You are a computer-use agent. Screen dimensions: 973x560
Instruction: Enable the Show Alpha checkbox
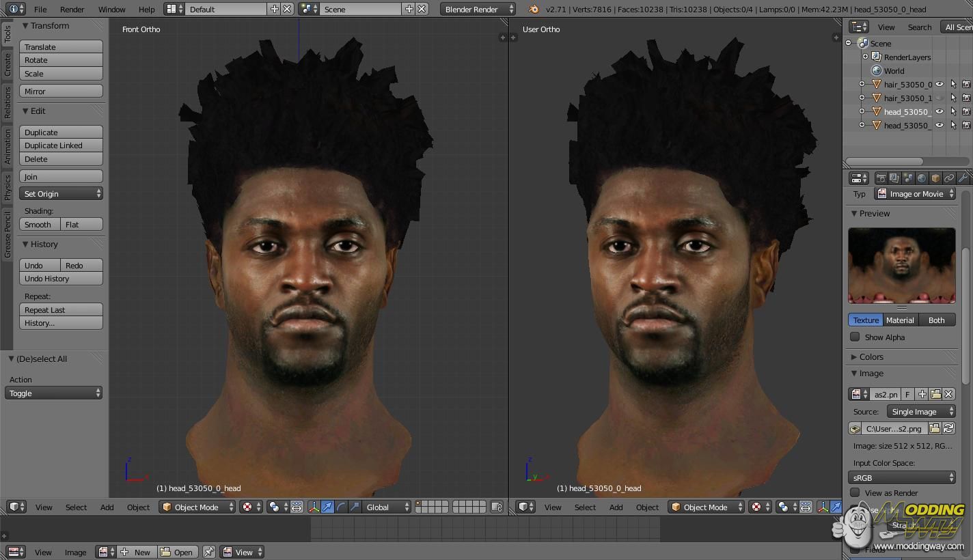pos(855,337)
